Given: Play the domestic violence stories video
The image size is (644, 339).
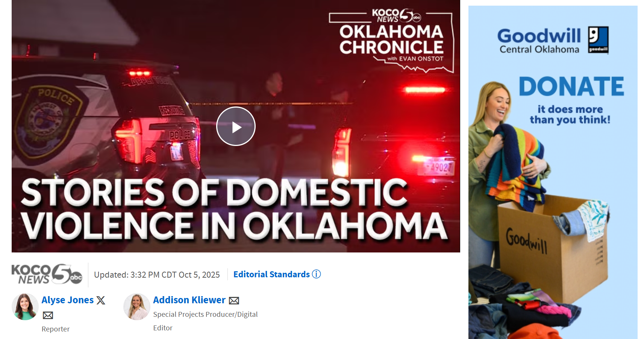Looking at the screenshot, I should 236,126.
